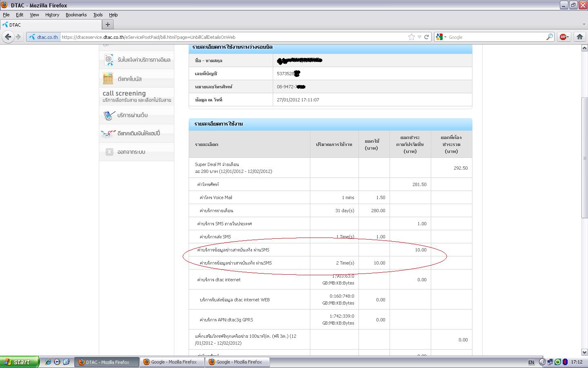This screenshot has height=368, width=588.
Task: Open the list all tabs dropdown
Action: [x=584, y=25]
